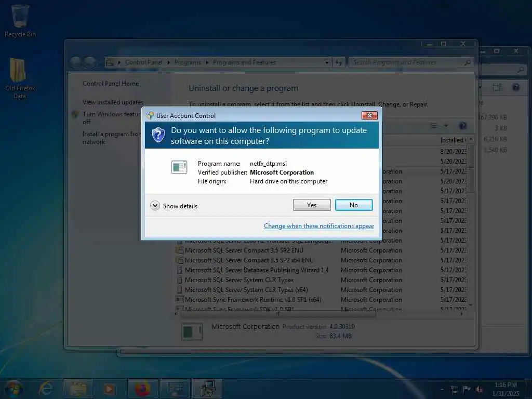The image size is (532, 399).
Task: Show hidden tray icons arrow
Action: click(442, 389)
